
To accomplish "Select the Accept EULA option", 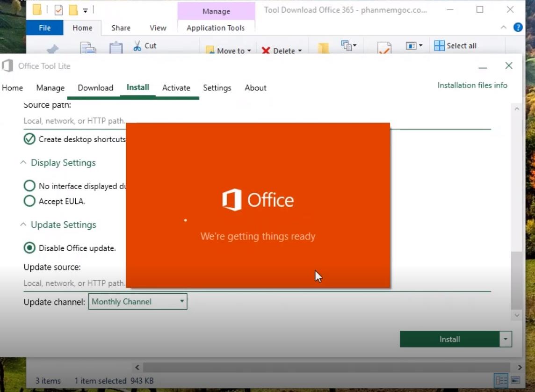I will pos(29,201).
